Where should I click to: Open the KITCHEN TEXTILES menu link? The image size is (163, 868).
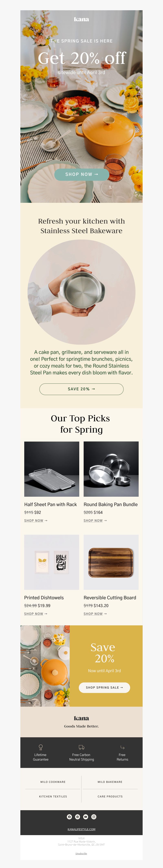(x=53, y=796)
